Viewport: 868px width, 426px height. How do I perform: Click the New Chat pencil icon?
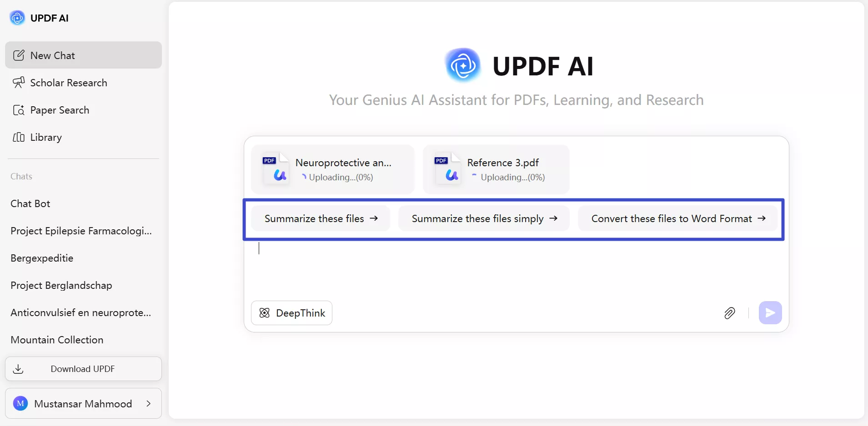pyautogui.click(x=19, y=55)
